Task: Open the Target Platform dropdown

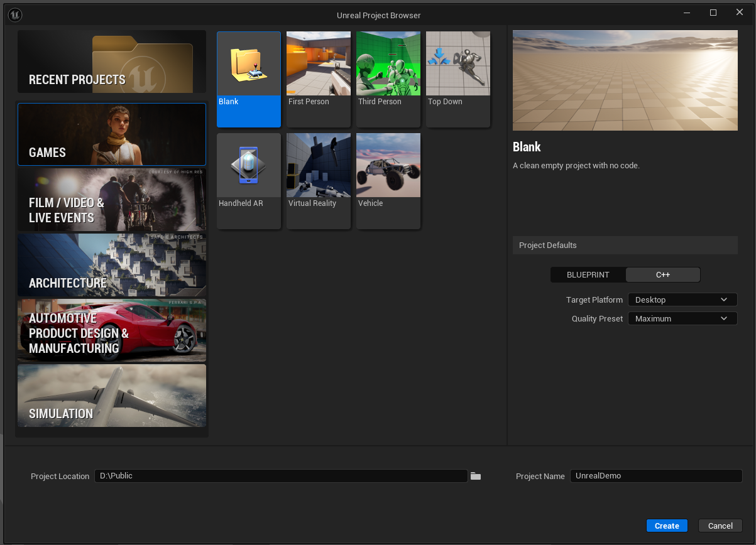Action: coord(682,300)
